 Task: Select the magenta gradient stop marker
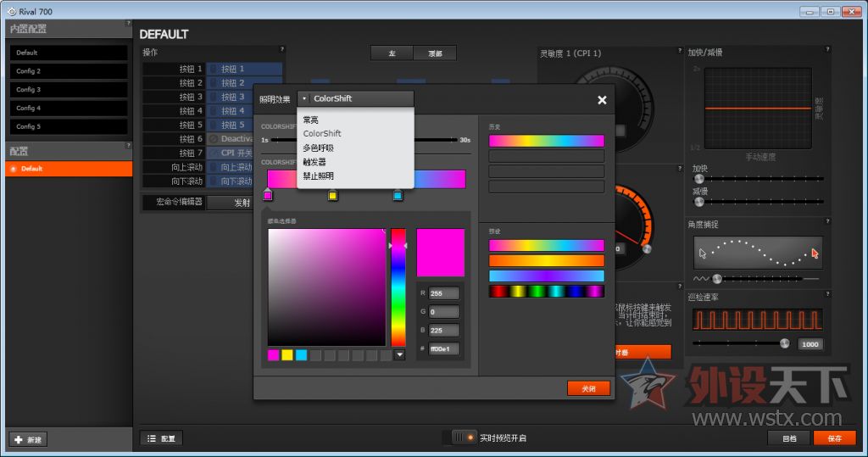[268, 195]
